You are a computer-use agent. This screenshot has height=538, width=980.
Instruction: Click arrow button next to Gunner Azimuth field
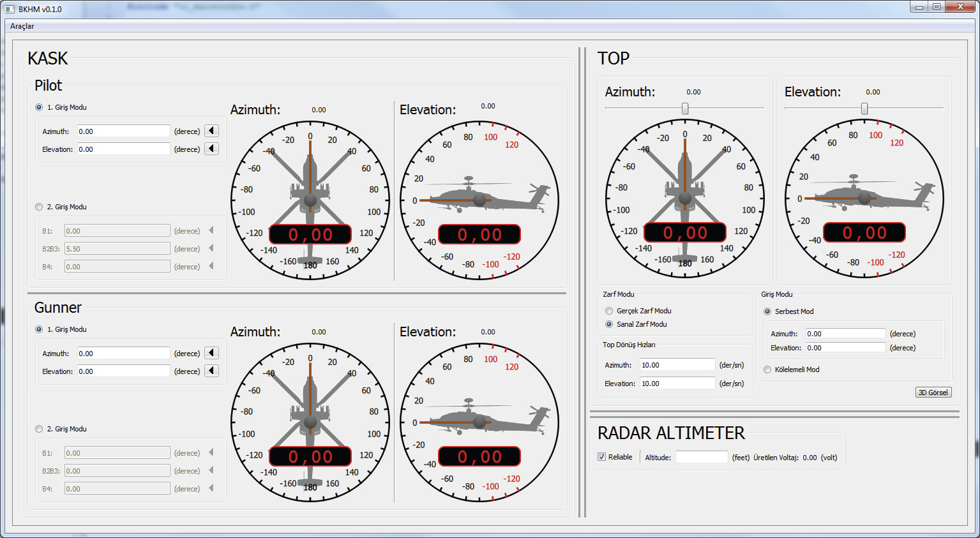[212, 353]
